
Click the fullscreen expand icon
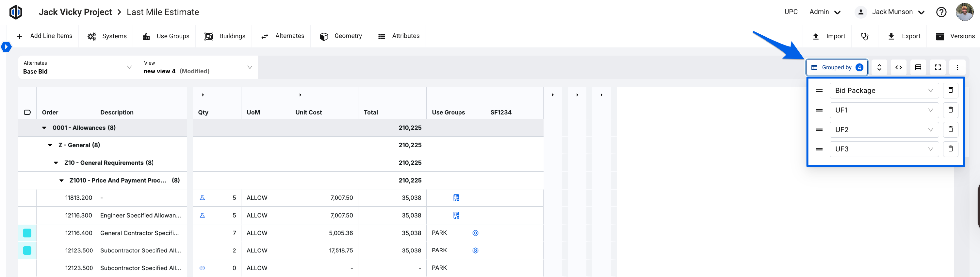(x=938, y=67)
